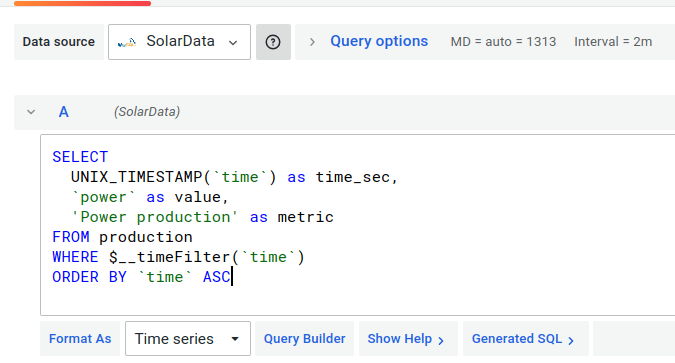Open the Time series format dropdown
Screen dimensions: 675x363
pyautogui.click(x=188, y=338)
